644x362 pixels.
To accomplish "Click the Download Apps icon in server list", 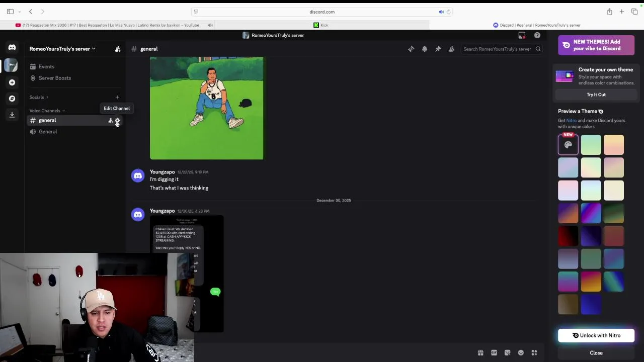I will [x=12, y=115].
